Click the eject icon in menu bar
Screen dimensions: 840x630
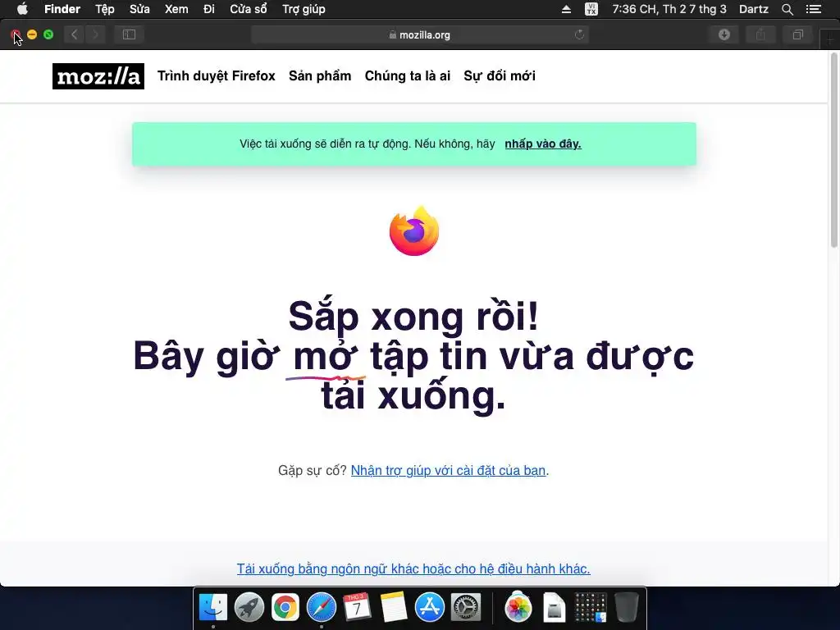pyautogui.click(x=566, y=9)
